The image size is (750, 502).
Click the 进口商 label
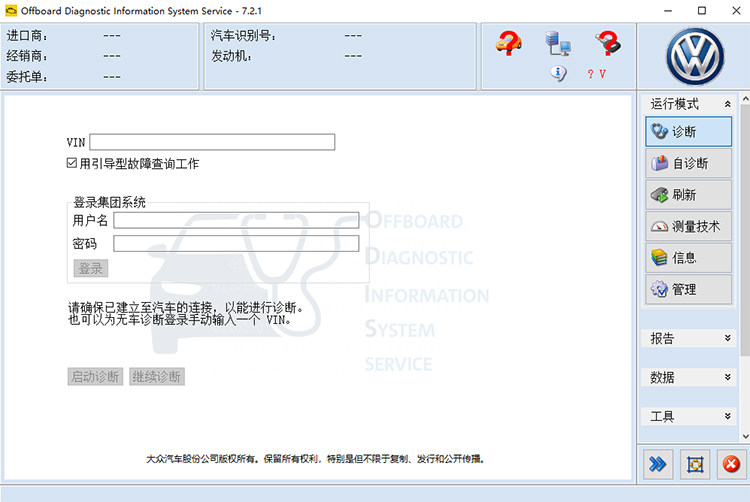point(27,36)
